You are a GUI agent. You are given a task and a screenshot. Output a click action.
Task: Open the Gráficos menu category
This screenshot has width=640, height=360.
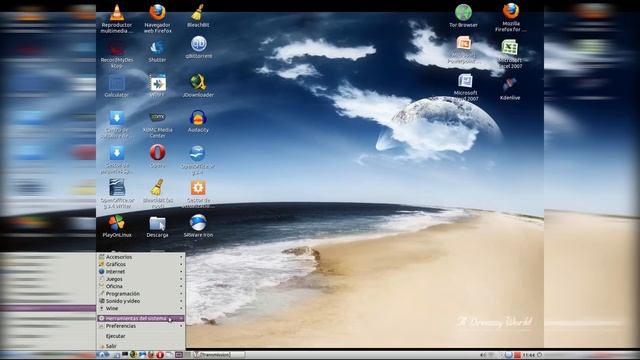(x=141, y=264)
